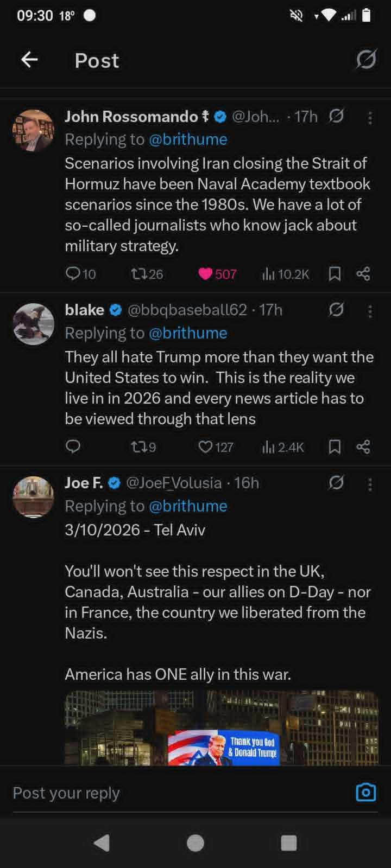The width and height of the screenshot is (391, 868).
Task: Open the @brithume link in blake's reply
Action: (188, 333)
